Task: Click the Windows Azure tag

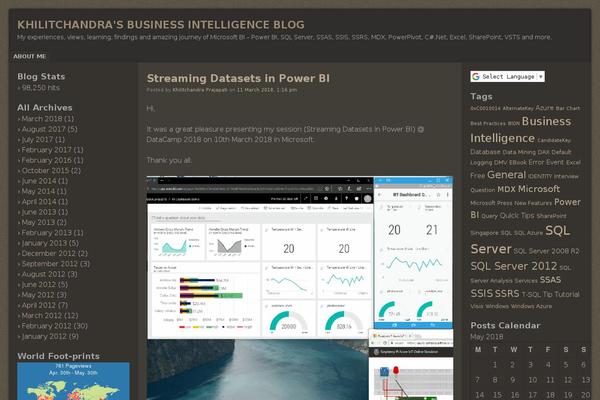Action: point(531,306)
